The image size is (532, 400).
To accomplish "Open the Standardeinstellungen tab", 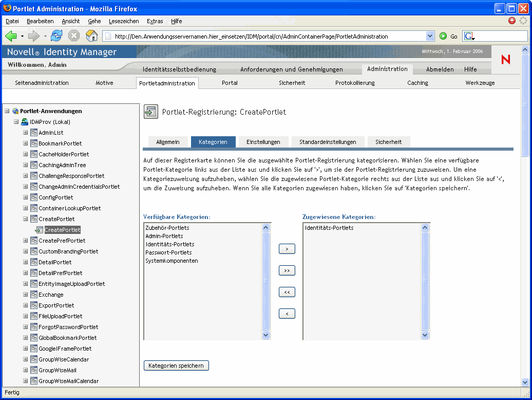I will (328, 142).
